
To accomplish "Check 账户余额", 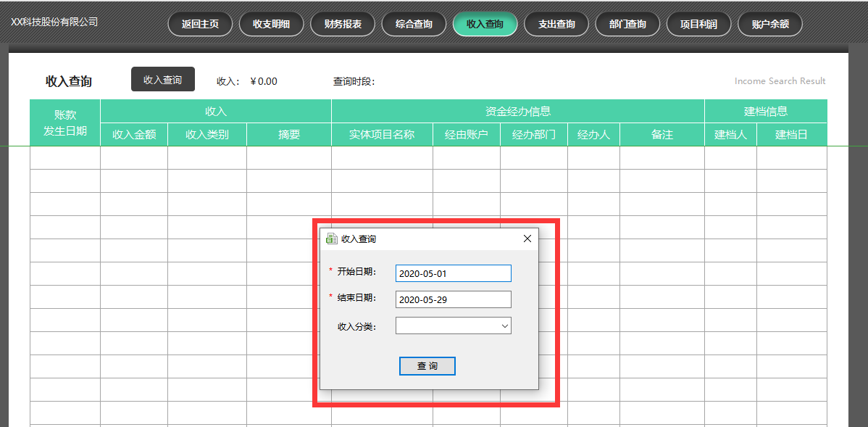I will pos(769,23).
